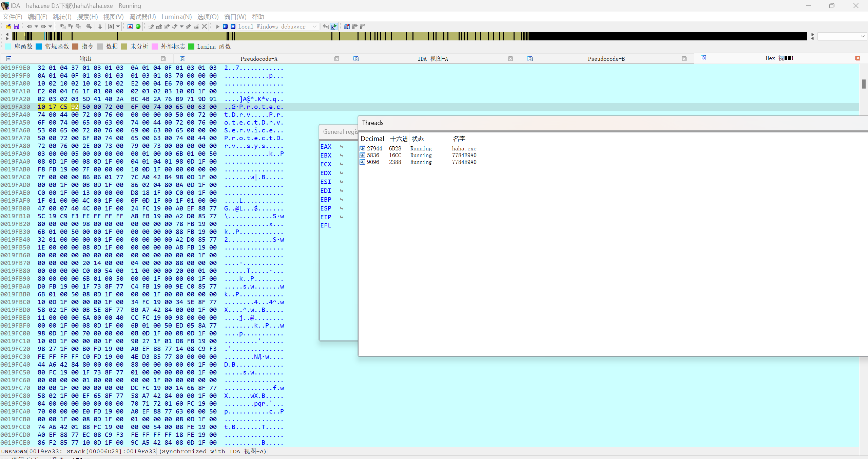
Task: Click the add struct plus icon
Action: (x=175, y=26)
